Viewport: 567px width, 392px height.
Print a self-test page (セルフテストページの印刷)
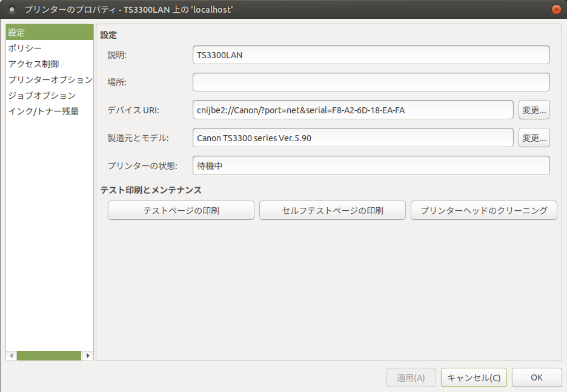(332, 210)
